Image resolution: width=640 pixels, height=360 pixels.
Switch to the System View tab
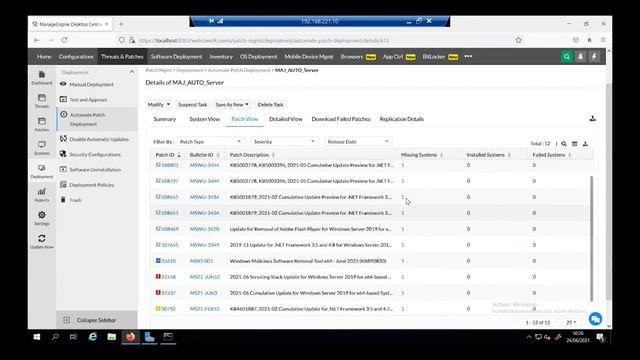click(x=204, y=119)
